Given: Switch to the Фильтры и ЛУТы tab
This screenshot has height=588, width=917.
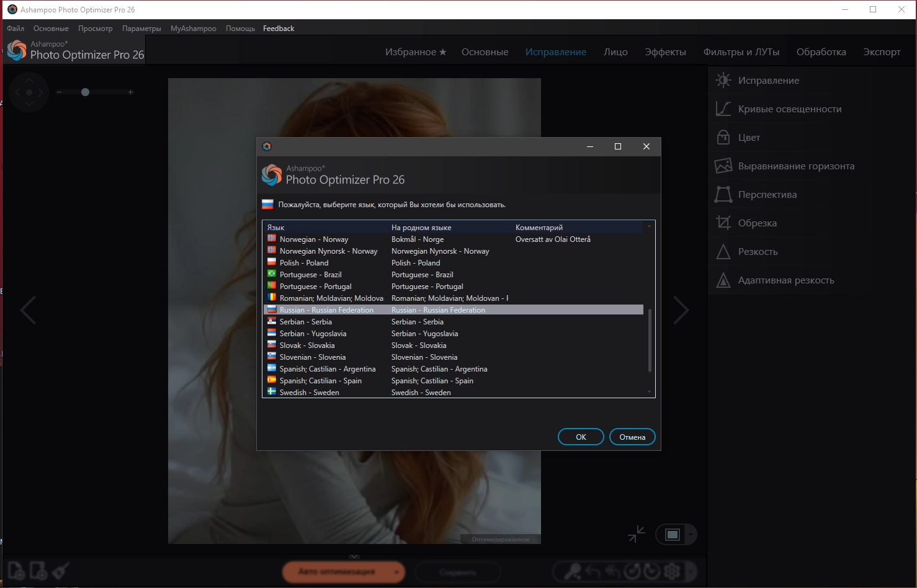Looking at the screenshot, I should 741,52.
